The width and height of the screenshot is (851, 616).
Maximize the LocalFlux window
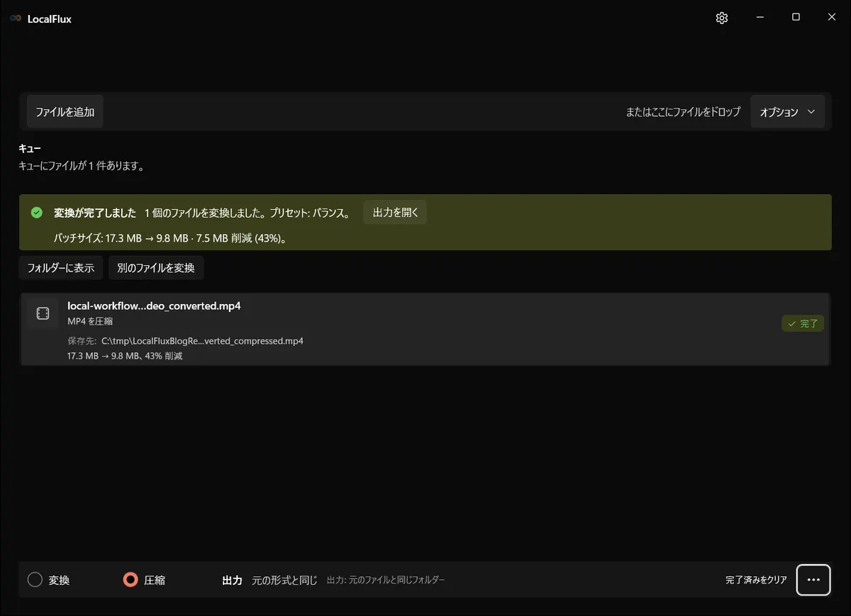[x=796, y=18]
